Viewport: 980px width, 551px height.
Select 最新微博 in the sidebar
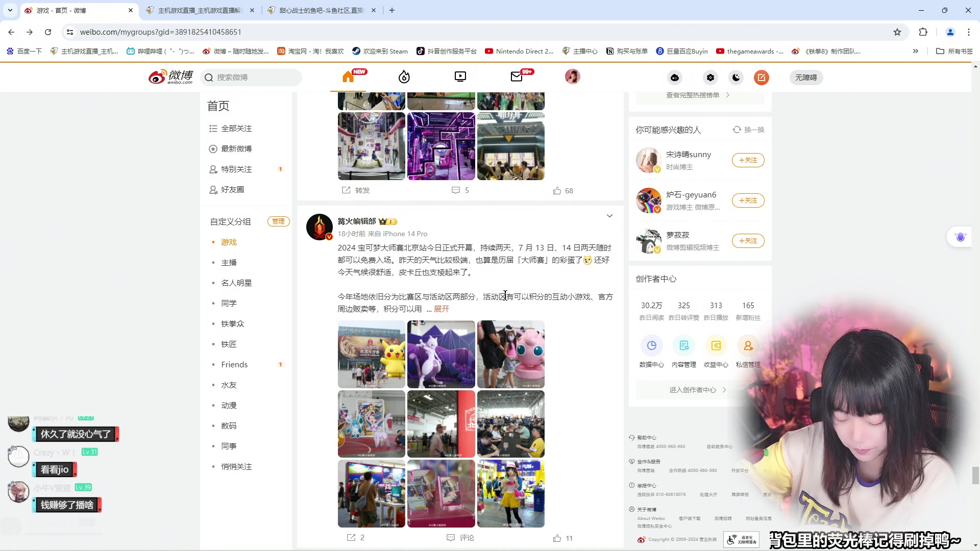(x=236, y=148)
